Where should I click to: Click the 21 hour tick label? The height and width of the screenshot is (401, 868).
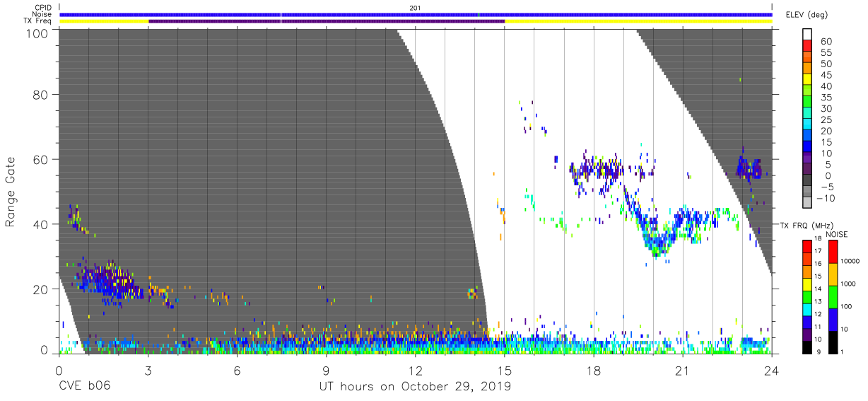click(x=682, y=371)
